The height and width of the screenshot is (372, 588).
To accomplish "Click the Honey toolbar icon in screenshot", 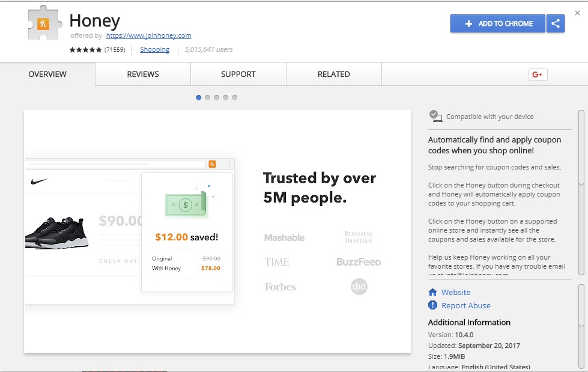I will point(212,164).
